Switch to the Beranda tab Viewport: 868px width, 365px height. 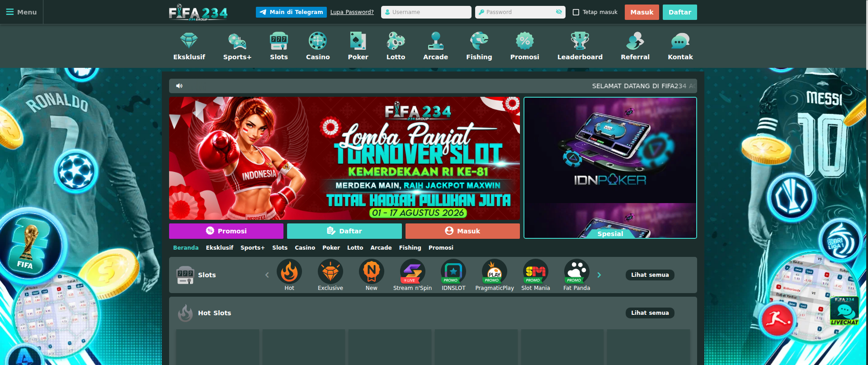pos(186,248)
